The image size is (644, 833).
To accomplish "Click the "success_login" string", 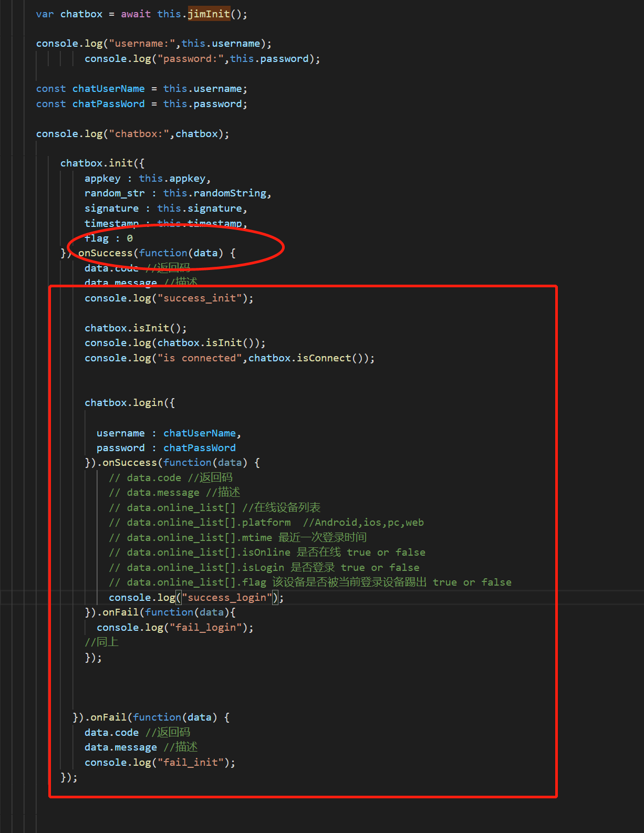I will point(227,598).
